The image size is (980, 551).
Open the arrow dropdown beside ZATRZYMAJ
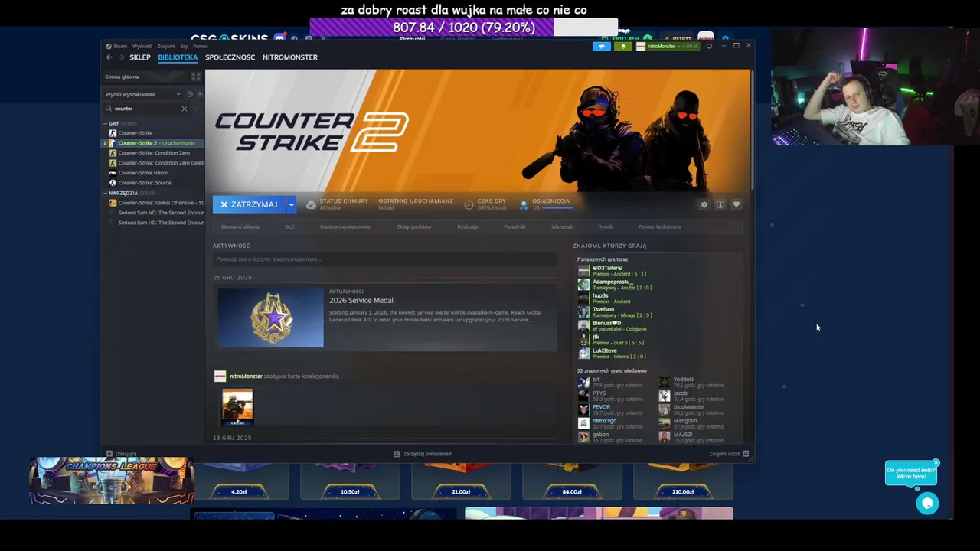pyautogui.click(x=291, y=204)
